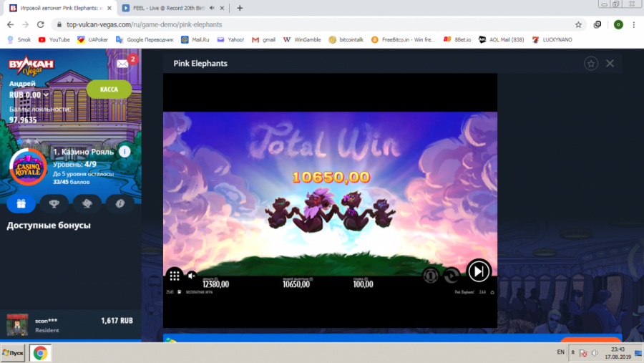The height and width of the screenshot is (363, 644).
Task: Click the 12380,00 balance value
Action: point(215,284)
